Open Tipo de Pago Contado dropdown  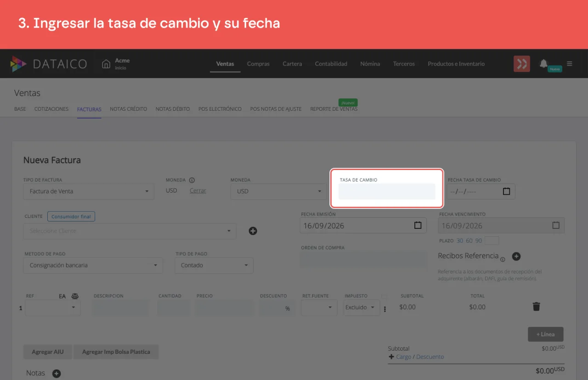click(214, 265)
